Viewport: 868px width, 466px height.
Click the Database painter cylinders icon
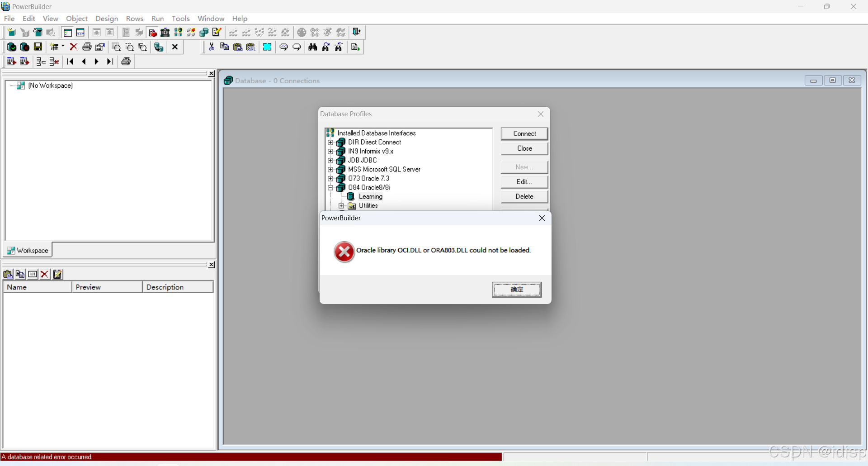pos(204,32)
